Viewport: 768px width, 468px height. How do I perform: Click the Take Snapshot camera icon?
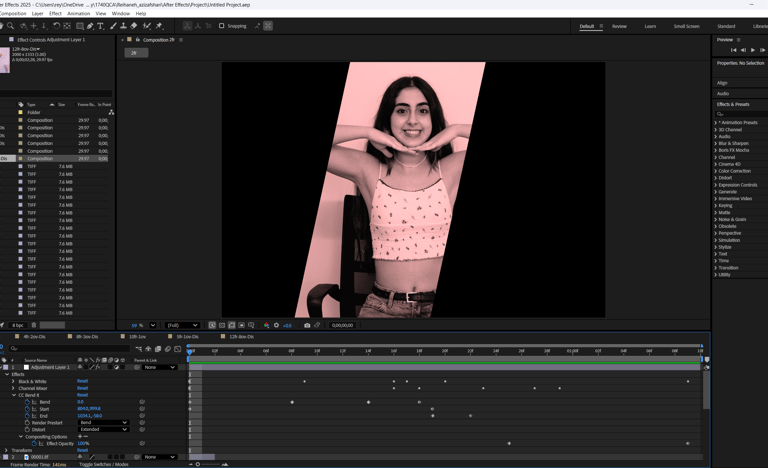point(307,325)
